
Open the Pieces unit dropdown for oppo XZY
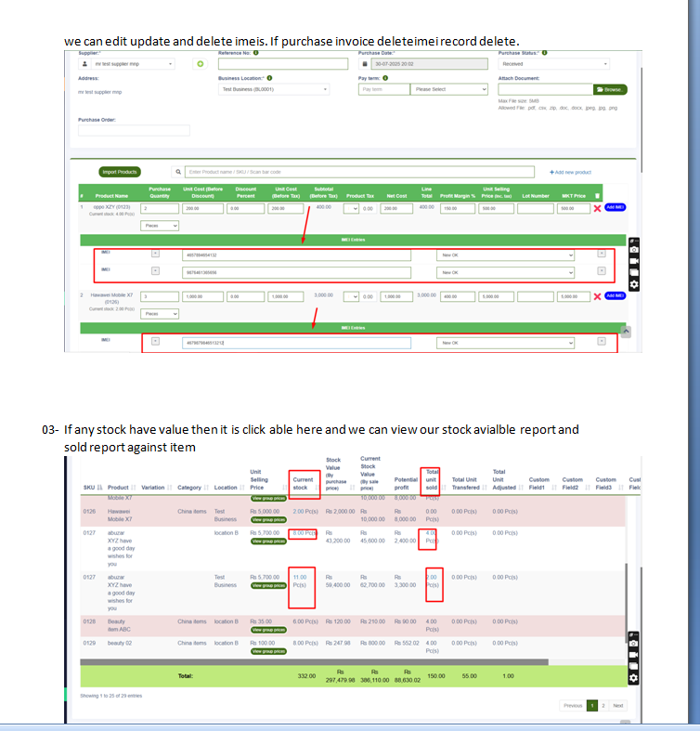pyautogui.click(x=162, y=226)
